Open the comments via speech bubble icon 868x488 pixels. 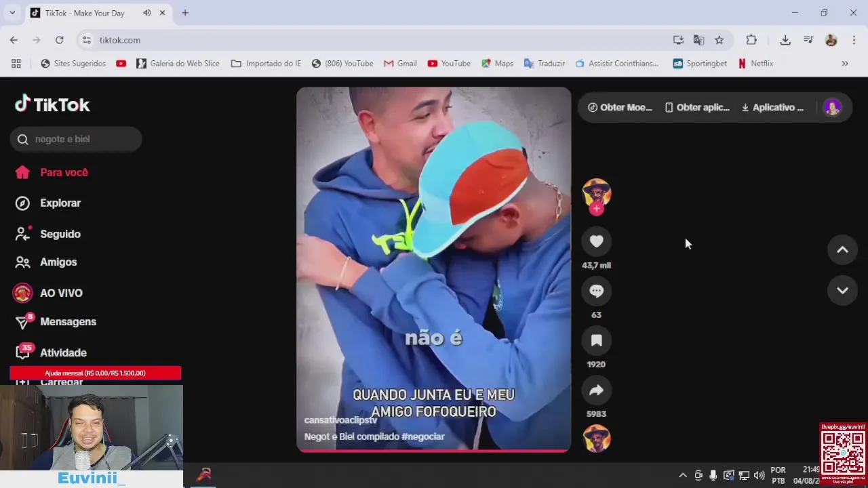(596, 291)
